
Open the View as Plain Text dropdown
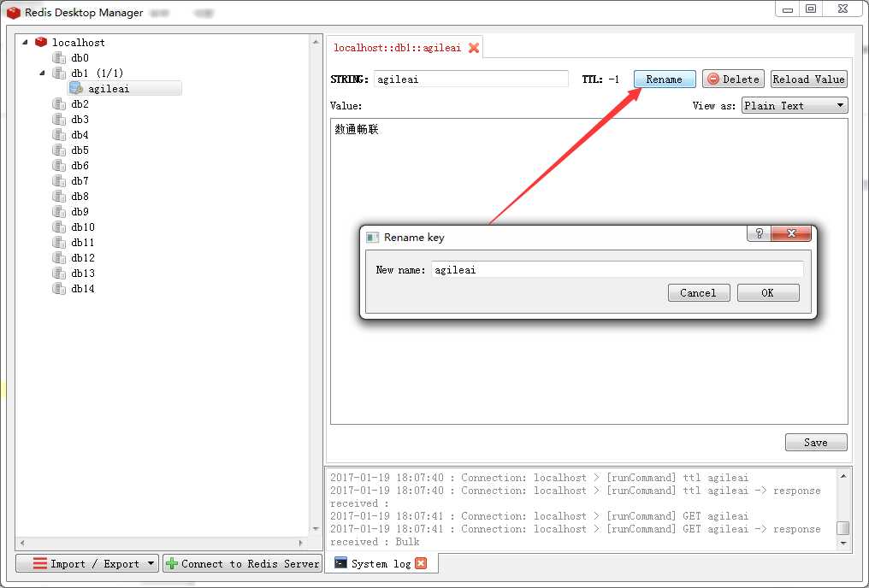(795, 105)
